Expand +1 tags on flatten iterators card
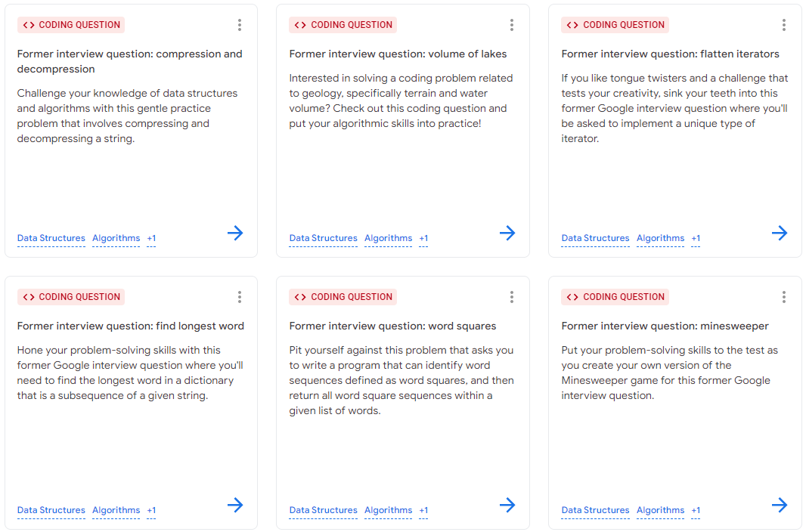 pyautogui.click(x=696, y=238)
